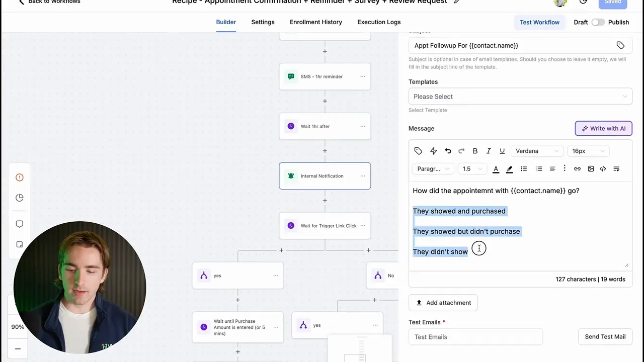The image size is (644, 362).
Task: Click the Send Test Emails button
Action: click(x=605, y=336)
